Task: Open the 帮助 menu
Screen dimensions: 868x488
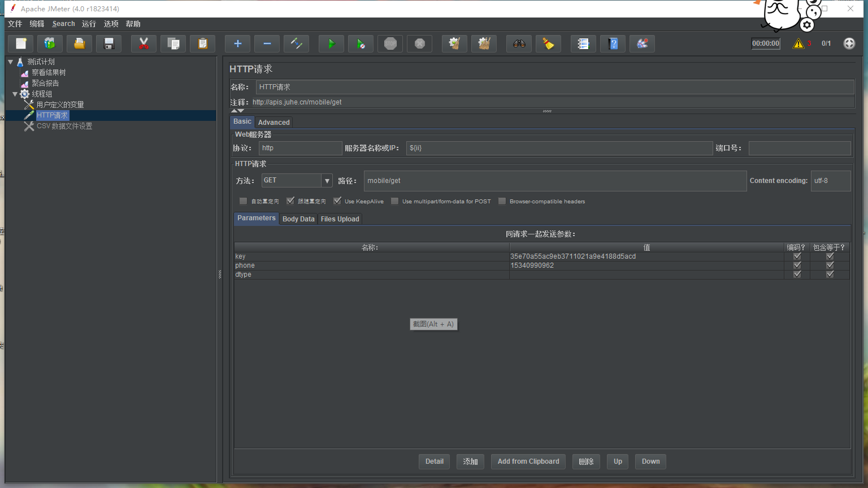Action: 133,24
